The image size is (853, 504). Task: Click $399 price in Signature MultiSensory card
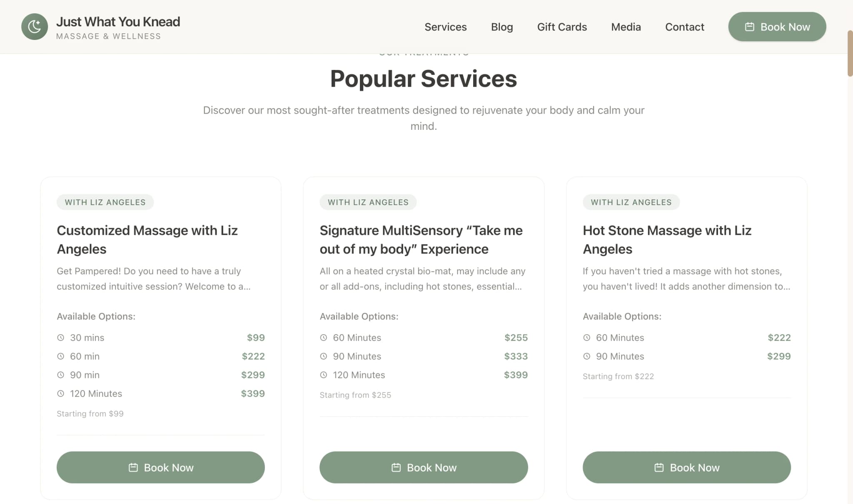pos(516,375)
